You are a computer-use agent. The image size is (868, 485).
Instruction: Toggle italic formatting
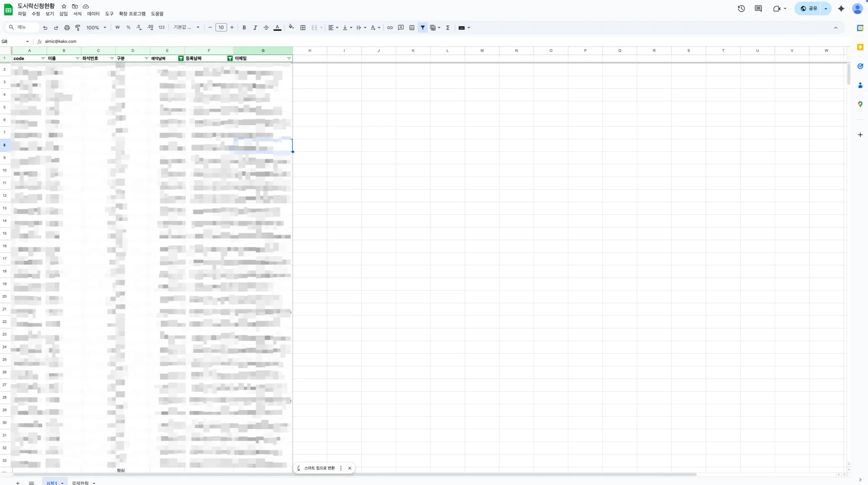pyautogui.click(x=255, y=28)
